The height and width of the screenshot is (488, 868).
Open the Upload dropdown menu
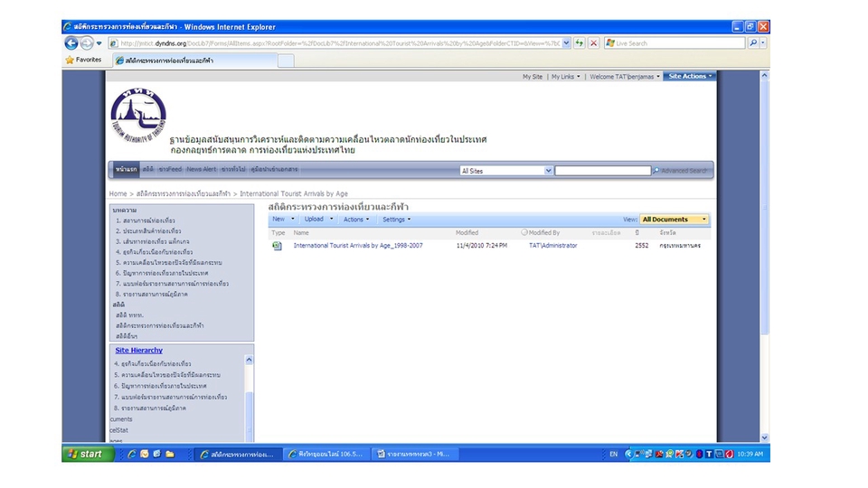pos(318,219)
